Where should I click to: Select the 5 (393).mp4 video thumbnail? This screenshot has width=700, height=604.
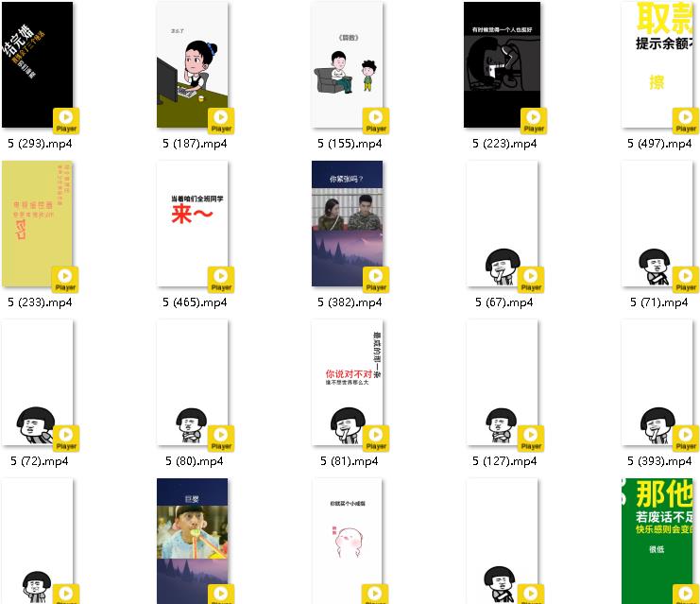pos(657,383)
